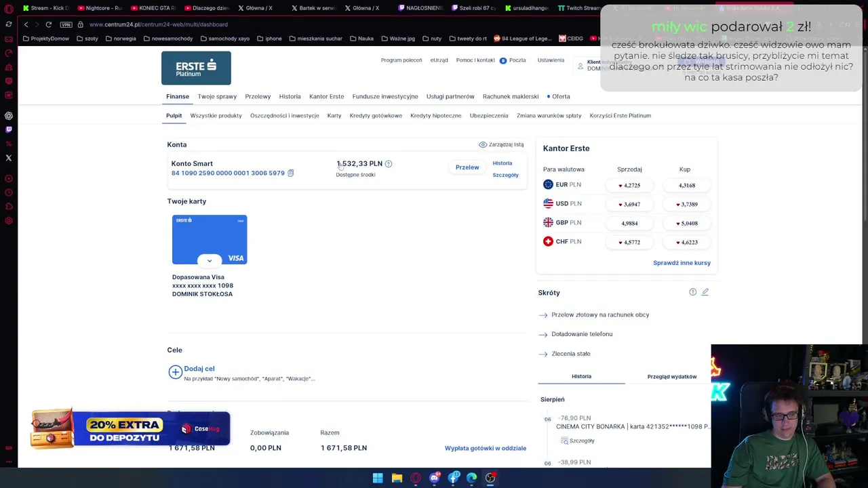Open the Historia top menu item
The height and width of the screenshot is (488, 868).
click(x=290, y=96)
